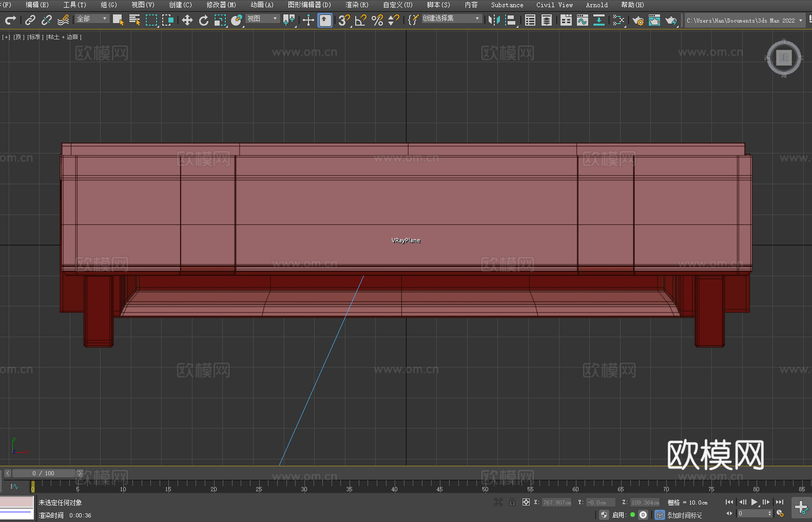Click Edit Named Selection Sets icon
Image resolution: width=812 pixels, height=522 pixels.
click(x=413, y=20)
